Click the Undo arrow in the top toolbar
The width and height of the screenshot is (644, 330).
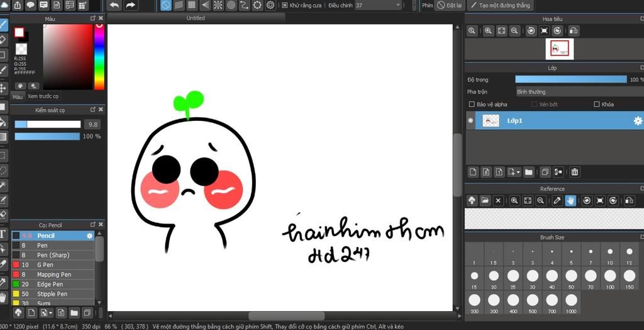pos(114,5)
